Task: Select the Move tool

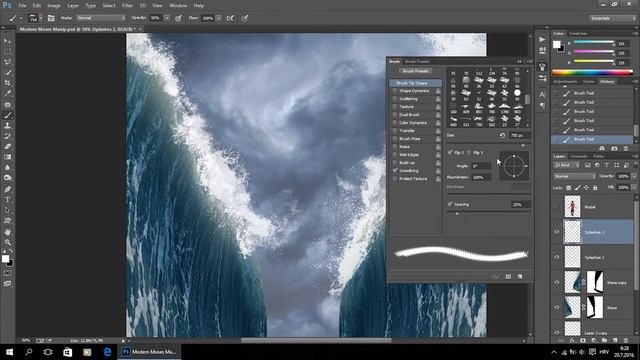Action: coord(7,41)
